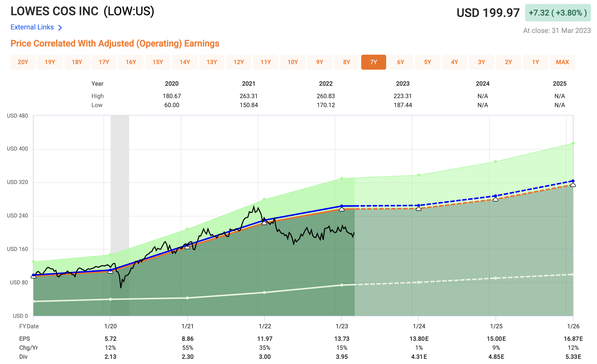Select the 8Y time range
The image size is (597, 364).
[x=347, y=62]
